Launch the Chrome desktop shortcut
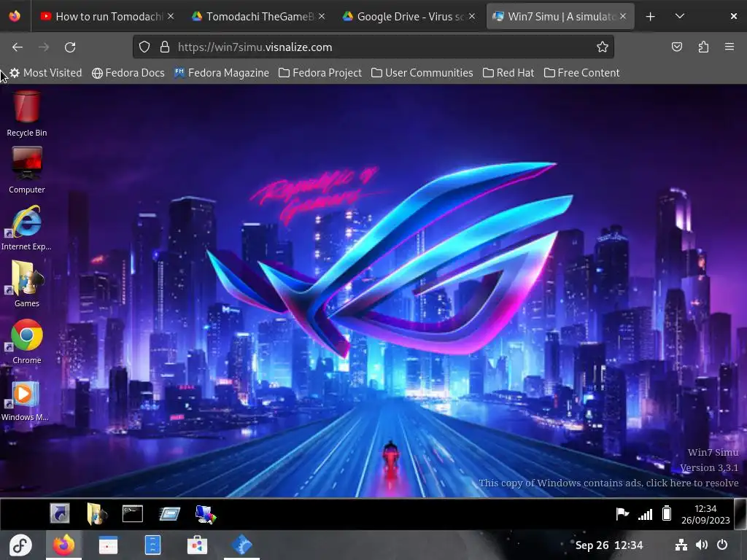The image size is (747, 560). tap(27, 341)
